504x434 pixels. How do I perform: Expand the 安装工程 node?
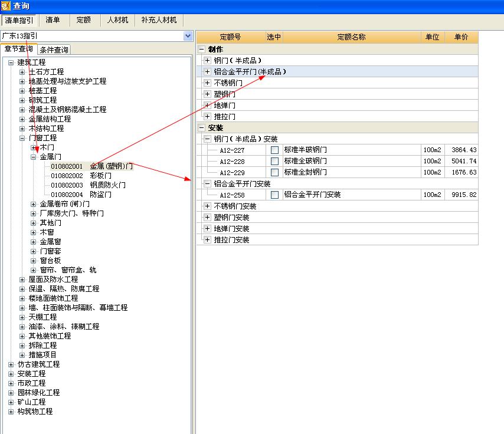click(11, 374)
